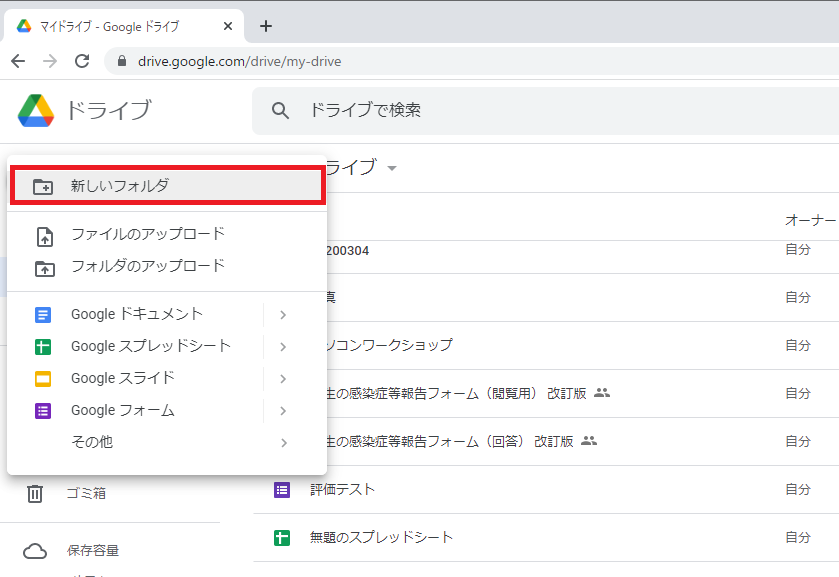The image size is (839, 577).
Task: Open ゴミ箱 in the sidebar
Action: pyautogui.click(x=86, y=493)
